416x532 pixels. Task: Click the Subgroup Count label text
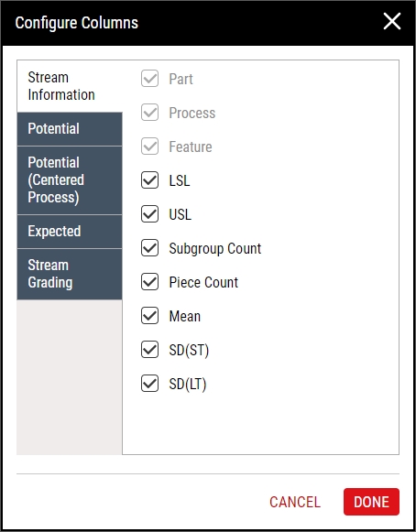[x=215, y=248]
